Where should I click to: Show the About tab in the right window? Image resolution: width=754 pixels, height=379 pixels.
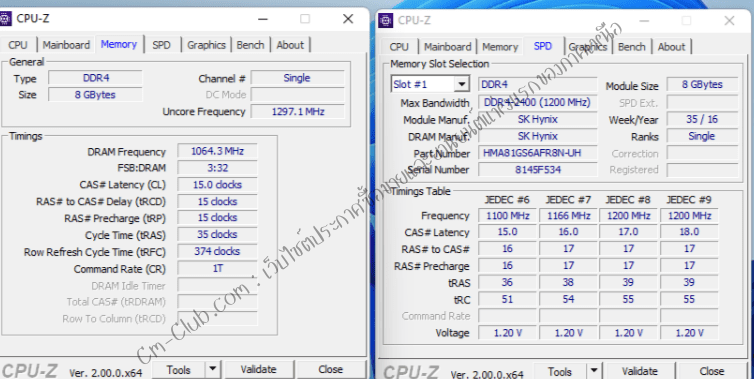click(x=671, y=47)
